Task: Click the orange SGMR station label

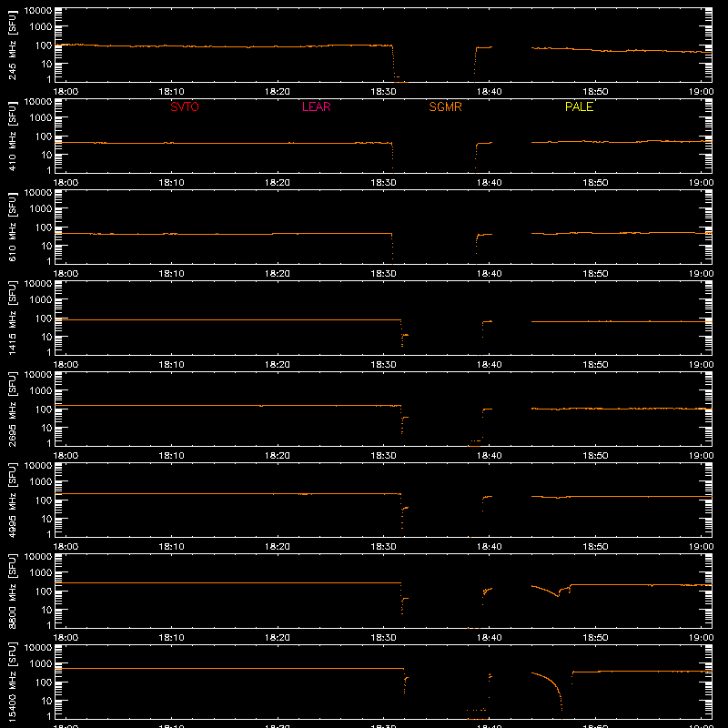Action: coord(445,106)
